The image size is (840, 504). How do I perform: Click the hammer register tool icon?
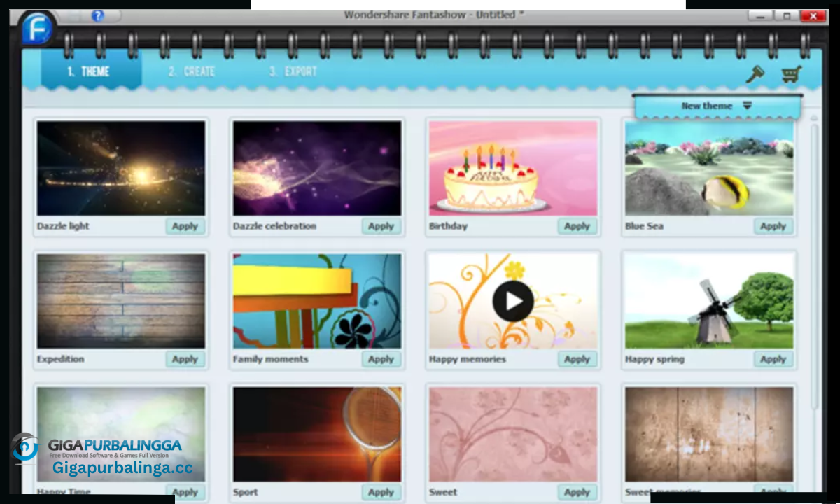(x=755, y=74)
